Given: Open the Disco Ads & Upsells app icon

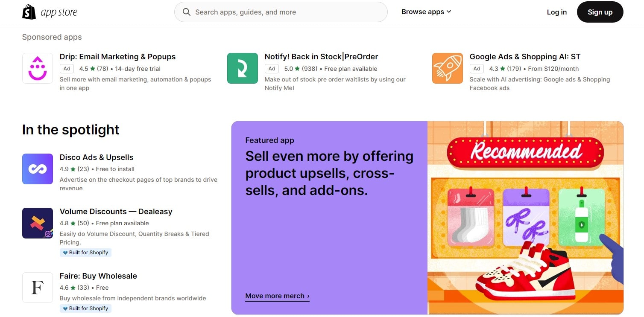Looking at the screenshot, I should pos(37,169).
